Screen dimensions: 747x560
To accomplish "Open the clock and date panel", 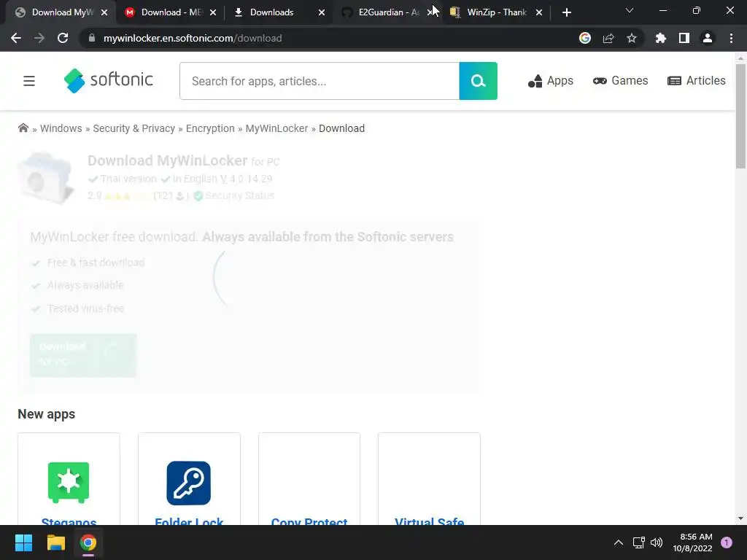I will point(692,542).
